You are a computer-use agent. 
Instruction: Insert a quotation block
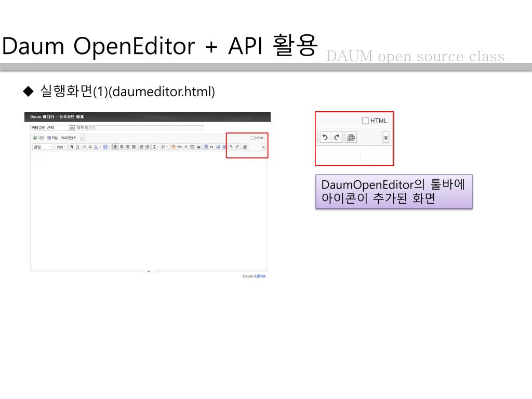(212, 147)
